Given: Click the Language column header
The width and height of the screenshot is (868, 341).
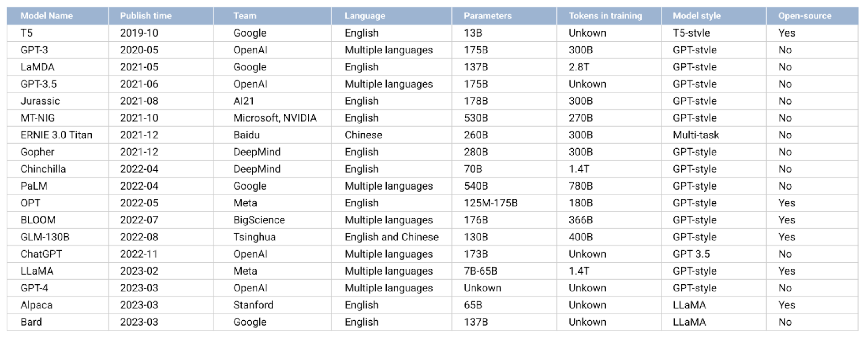Looking at the screenshot, I should click(x=392, y=16).
